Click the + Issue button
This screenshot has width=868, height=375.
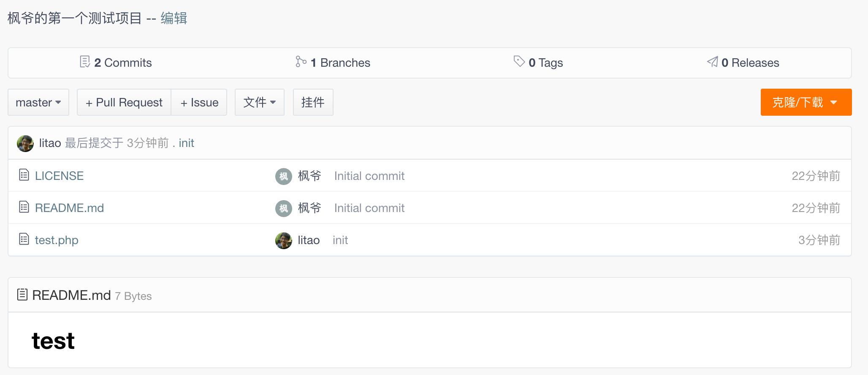(199, 102)
